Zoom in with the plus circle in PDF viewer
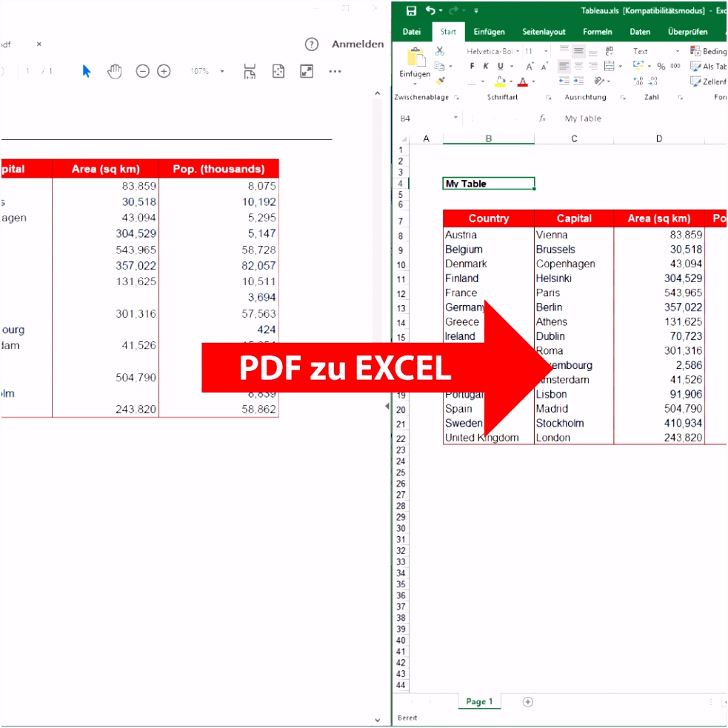The image size is (728, 728). point(164,72)
